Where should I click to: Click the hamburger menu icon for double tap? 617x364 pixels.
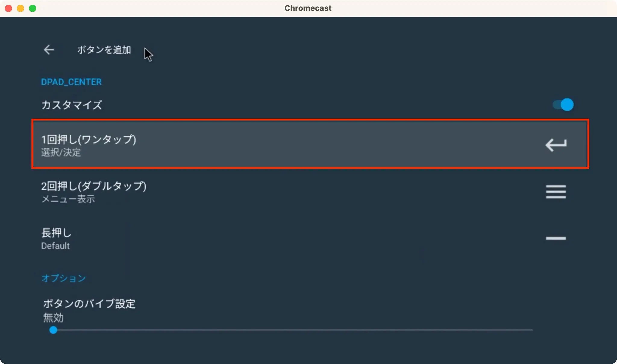[x=556, y=192]
